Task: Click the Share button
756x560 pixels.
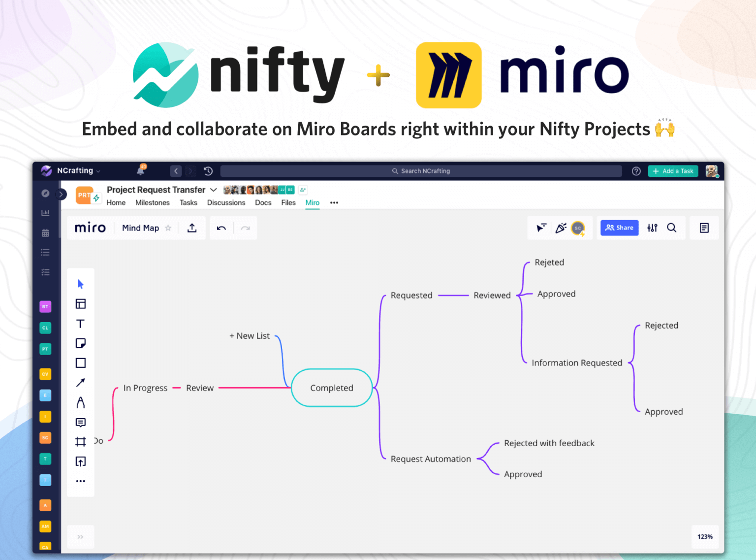Action: pyautogui.click(x=619, y=228)
